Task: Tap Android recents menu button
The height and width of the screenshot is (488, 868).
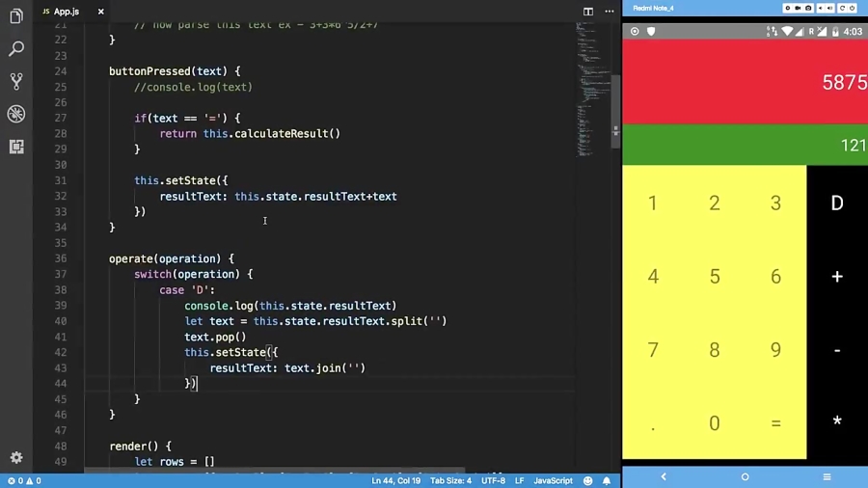Action: coord(827,476)
